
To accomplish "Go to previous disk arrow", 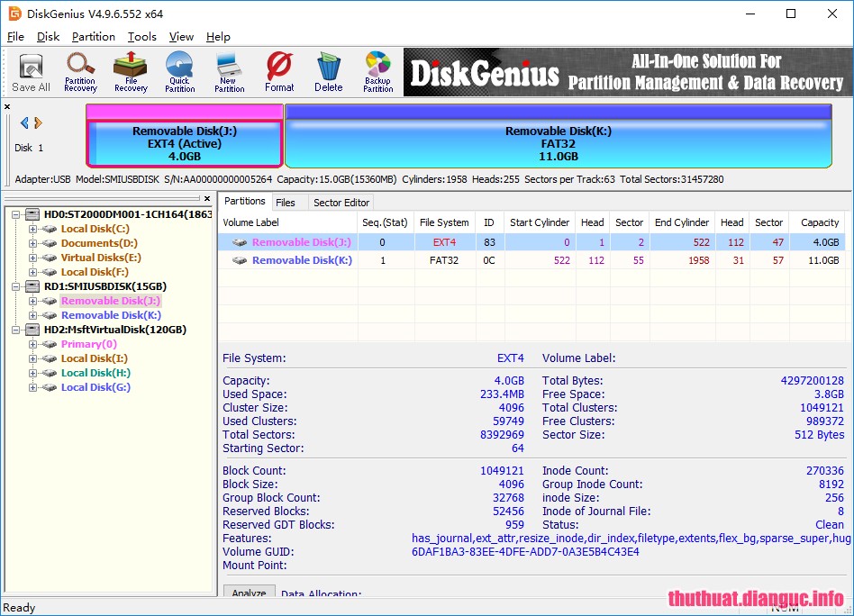I will click(24, 122).
